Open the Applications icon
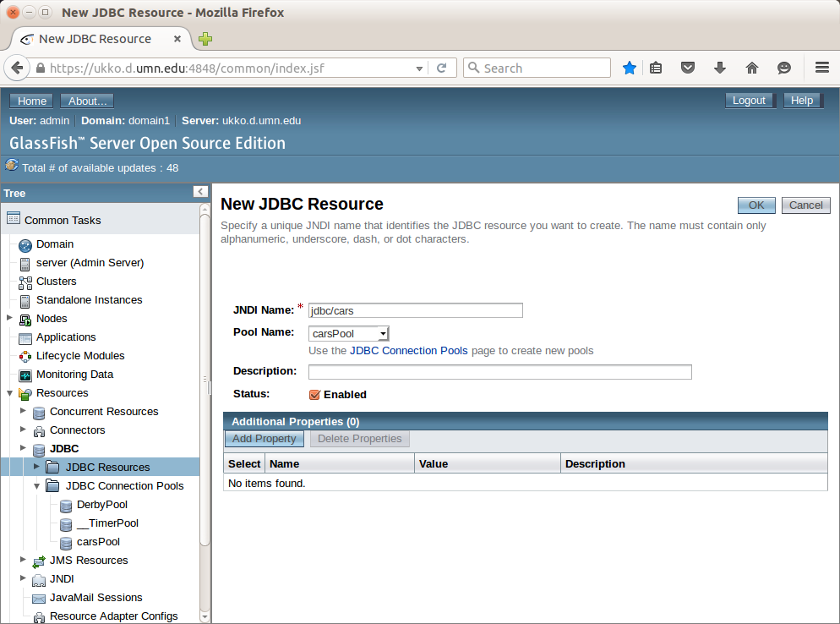This screenshot has width=840, height=624. coord(25,337)
